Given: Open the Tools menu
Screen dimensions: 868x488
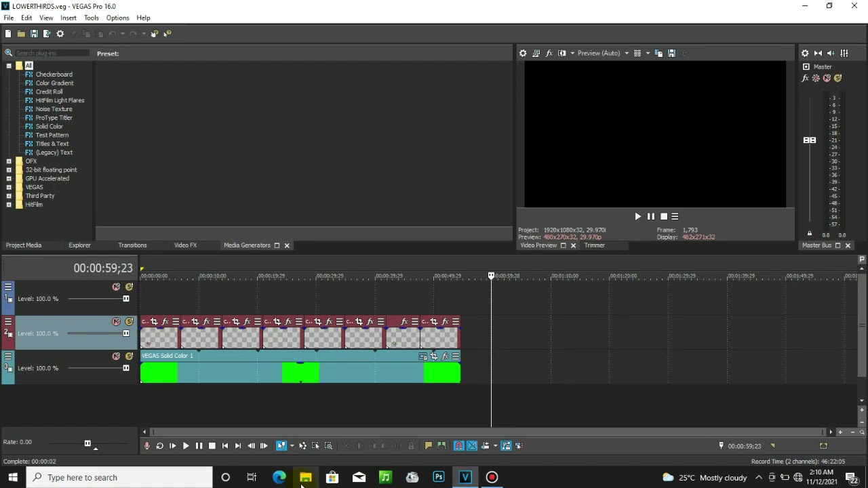Looking at the screenshot, I should (91, 18).
